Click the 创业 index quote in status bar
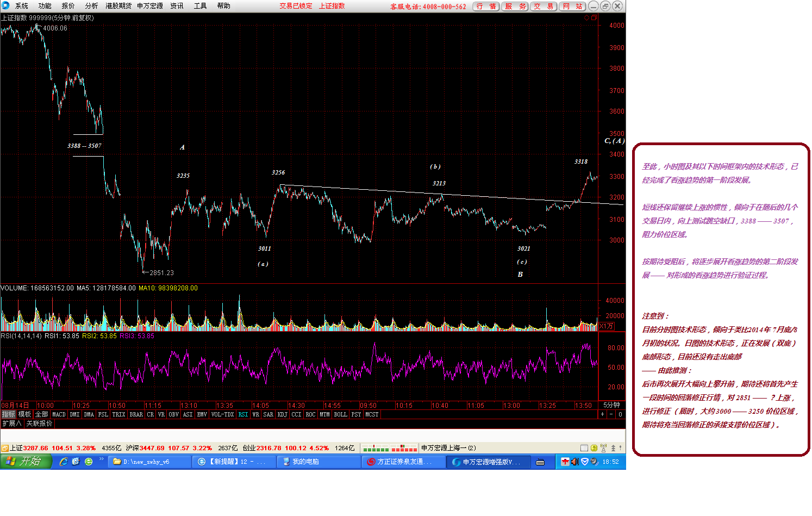This screenshot has height=516, width=812. coord(285,448)
